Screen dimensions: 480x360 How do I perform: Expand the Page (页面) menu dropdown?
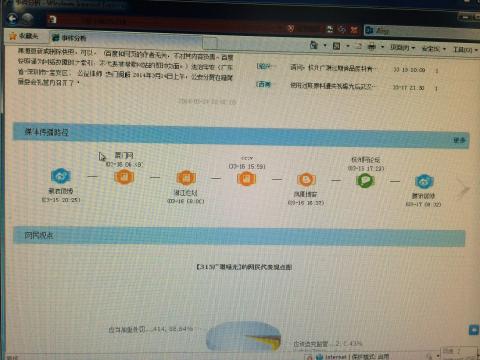(403, 48)
